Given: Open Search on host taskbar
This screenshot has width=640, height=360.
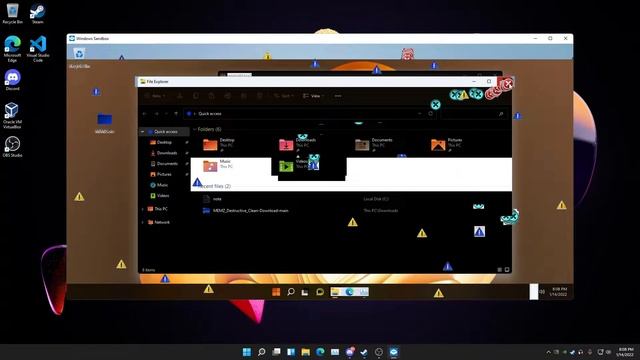Looking at the screenshot, I should pos(262,352).
